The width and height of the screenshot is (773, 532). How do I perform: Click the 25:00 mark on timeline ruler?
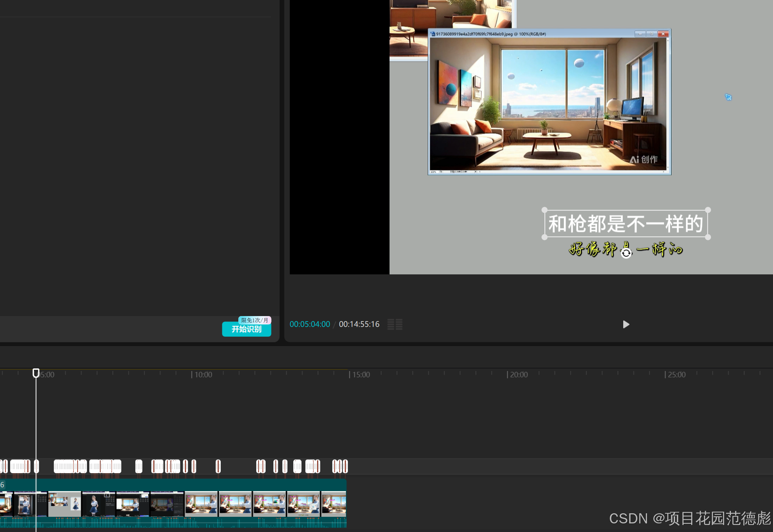(676, 375)
